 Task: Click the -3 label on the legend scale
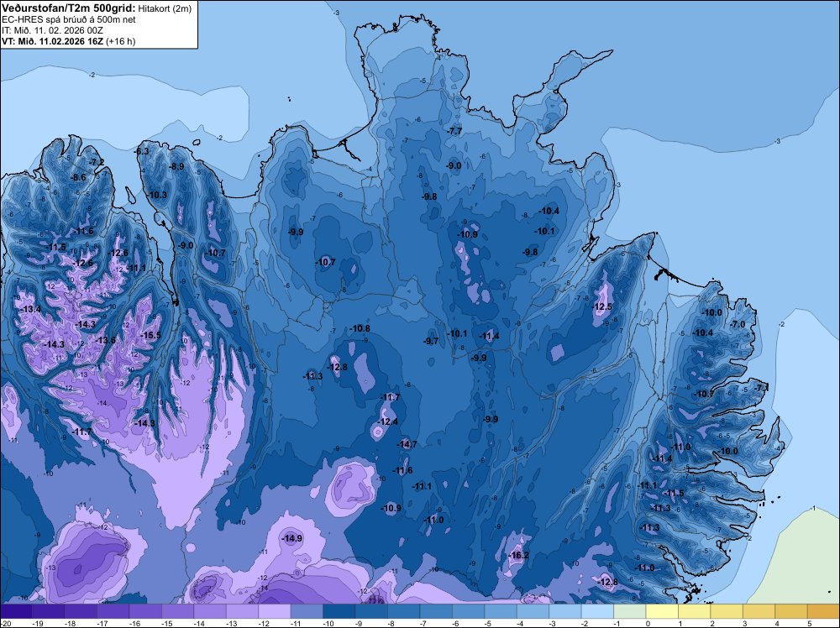pyautogui.click(x=551, y=623)
